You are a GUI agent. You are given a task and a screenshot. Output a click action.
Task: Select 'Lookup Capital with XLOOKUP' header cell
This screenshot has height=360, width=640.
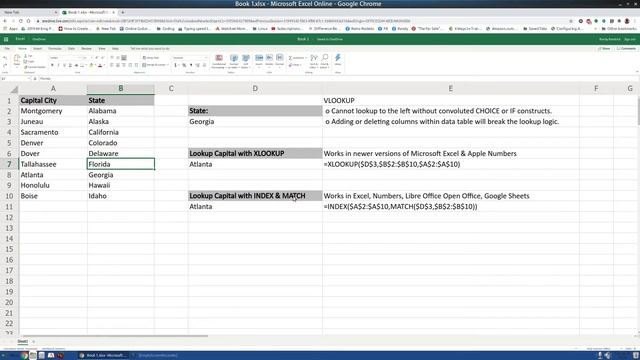255,153
